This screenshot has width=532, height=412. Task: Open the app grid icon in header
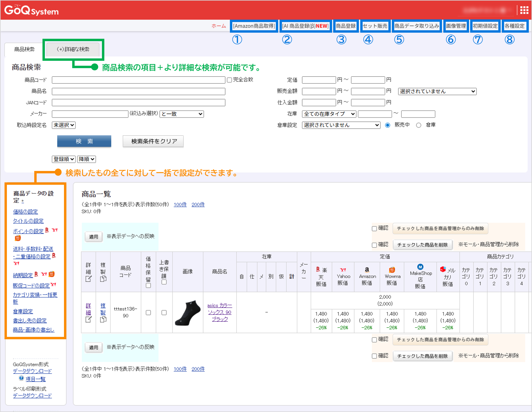click(x=524, y=10)
